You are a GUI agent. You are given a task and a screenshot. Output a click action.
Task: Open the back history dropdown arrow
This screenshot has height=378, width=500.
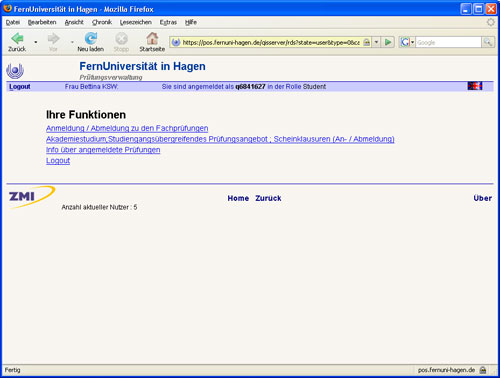(36, 42)
